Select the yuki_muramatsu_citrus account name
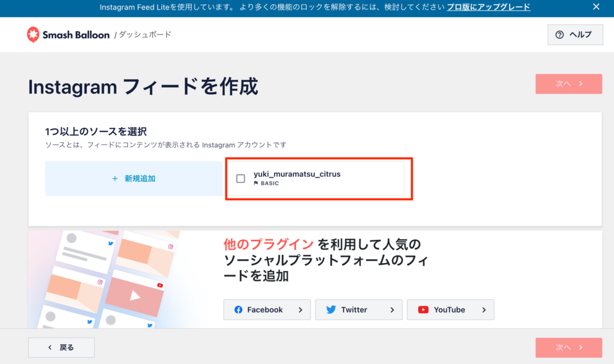The height and width of the screenshot is (364, 614). 297,174
